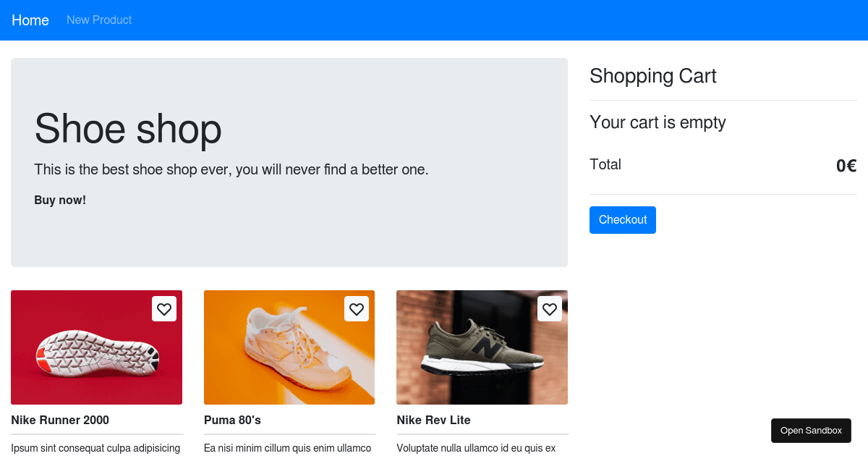Click the heart icon on Nike Rev Lite
Viewport: 868px width, 456px height.
coord(550,309)
